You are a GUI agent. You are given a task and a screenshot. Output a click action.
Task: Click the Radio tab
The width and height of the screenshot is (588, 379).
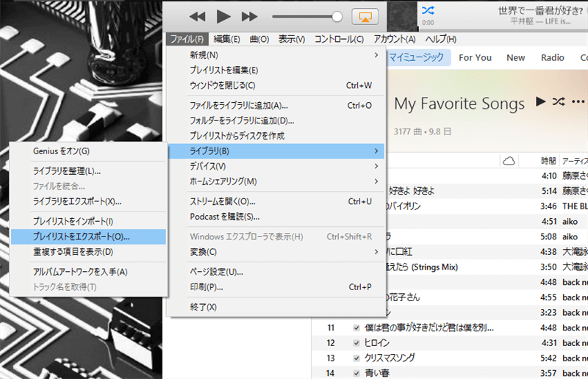[553, 57]
